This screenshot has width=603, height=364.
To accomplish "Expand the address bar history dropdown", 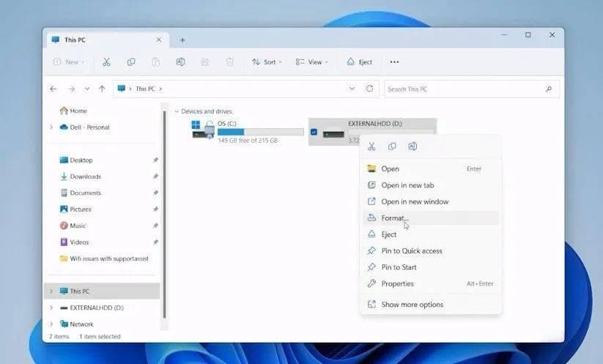I will pyautogui.click(x=352, y=89).
